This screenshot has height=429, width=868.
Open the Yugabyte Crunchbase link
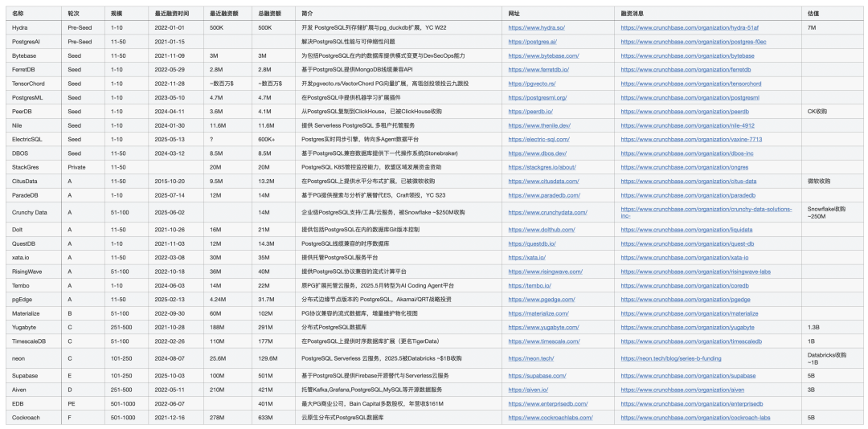687,328
